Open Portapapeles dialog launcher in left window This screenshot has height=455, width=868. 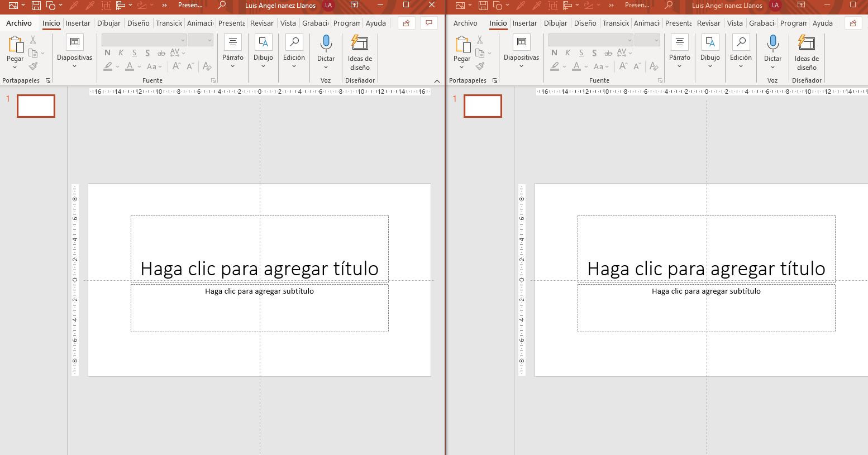click(x=48, y=81)
